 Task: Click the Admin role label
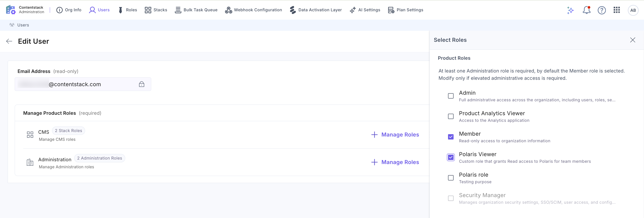pos(467,93)
